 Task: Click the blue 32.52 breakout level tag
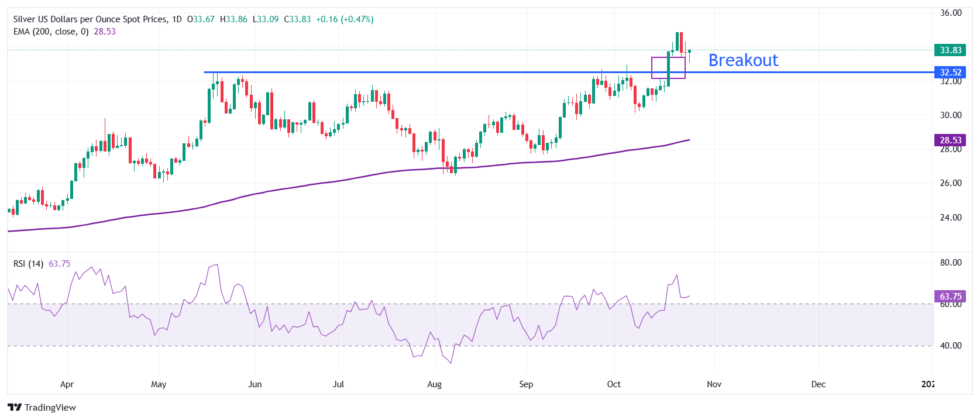[x=950, y=73]
